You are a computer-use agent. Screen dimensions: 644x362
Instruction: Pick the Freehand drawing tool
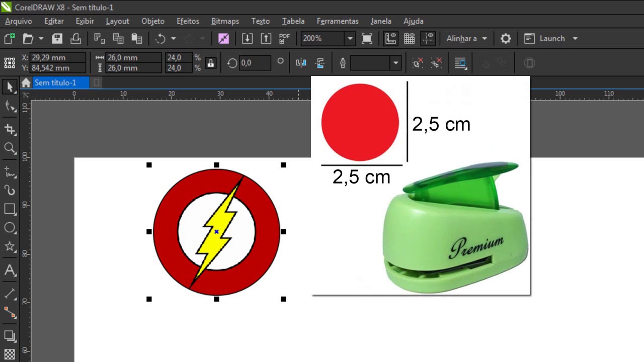tap(10, 172)
